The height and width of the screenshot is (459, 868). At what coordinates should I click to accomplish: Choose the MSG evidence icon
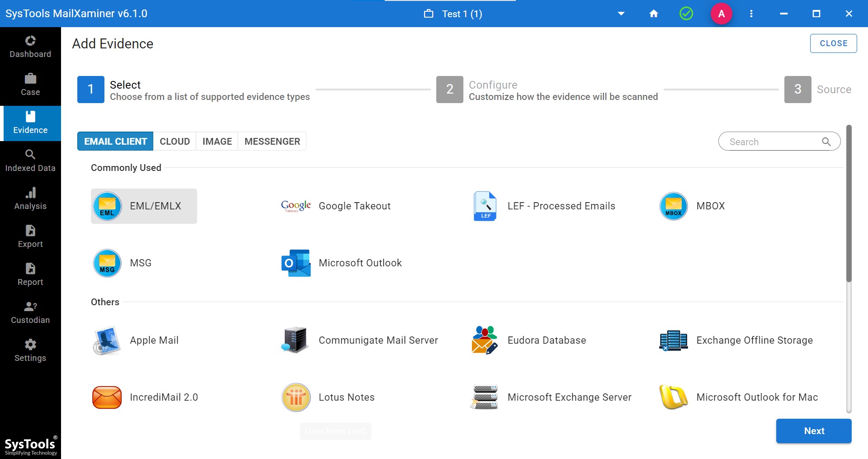107,263
